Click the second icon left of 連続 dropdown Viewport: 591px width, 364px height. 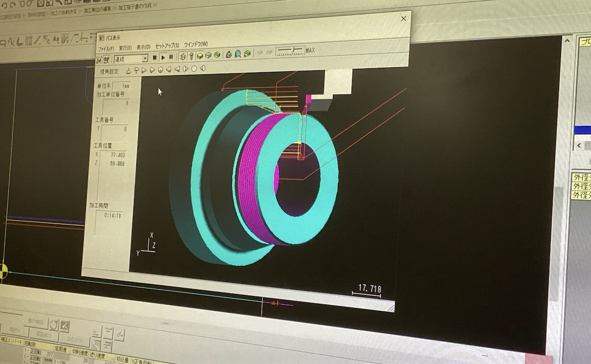point(106,60)
